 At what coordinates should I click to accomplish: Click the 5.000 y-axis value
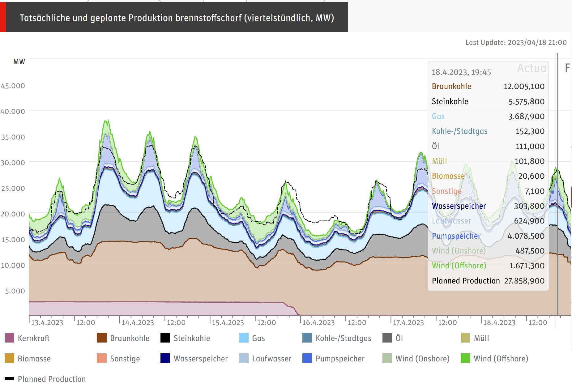pyautogui.click(x=15, y=291)
